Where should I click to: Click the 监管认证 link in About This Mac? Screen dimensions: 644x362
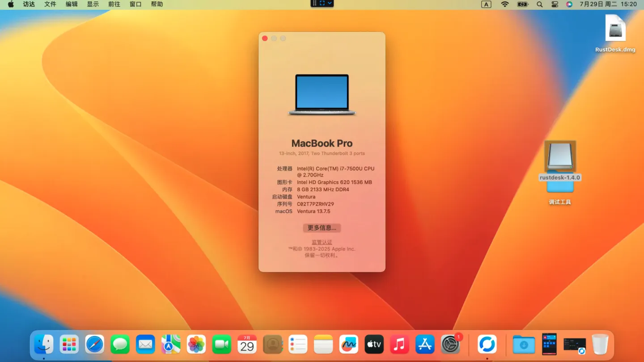pyautogui.click(x=322, y=241)
